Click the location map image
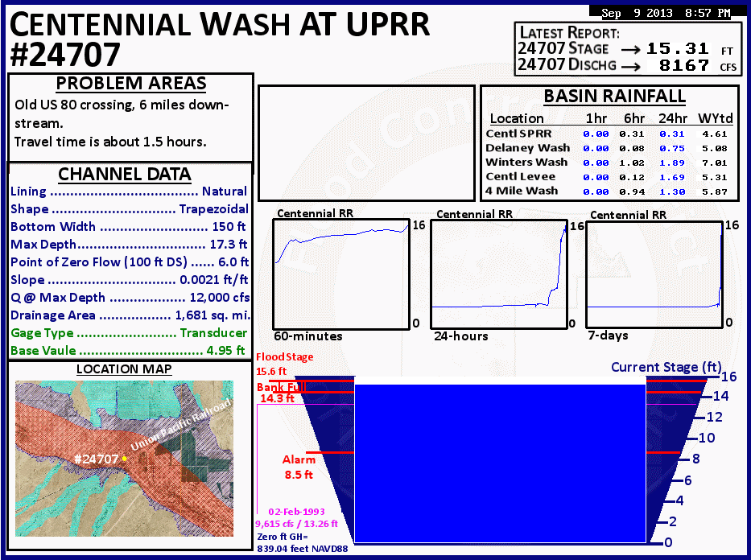Viewport: 751px width, 560px height. pyautogui.click(x=125, y=459)
